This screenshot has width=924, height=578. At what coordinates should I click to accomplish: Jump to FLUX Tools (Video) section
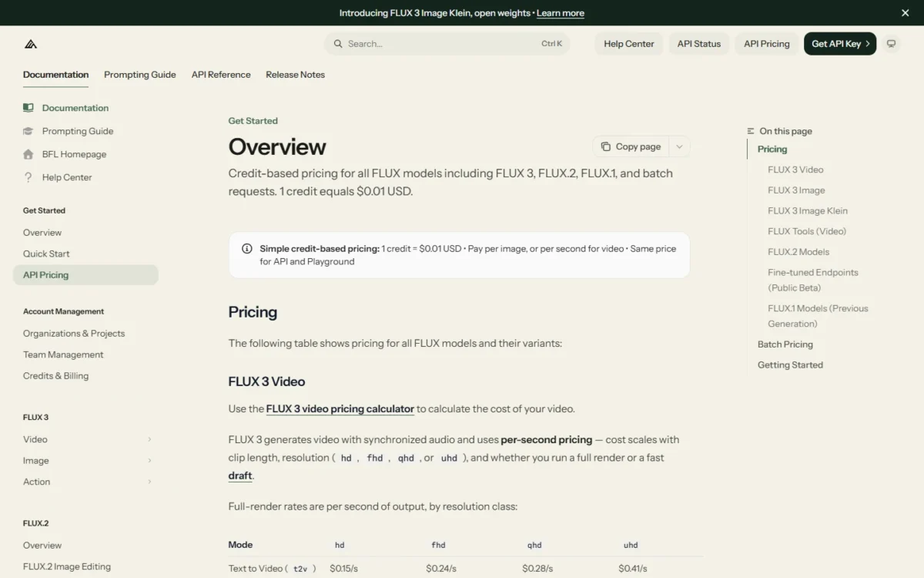coord(807,231)
